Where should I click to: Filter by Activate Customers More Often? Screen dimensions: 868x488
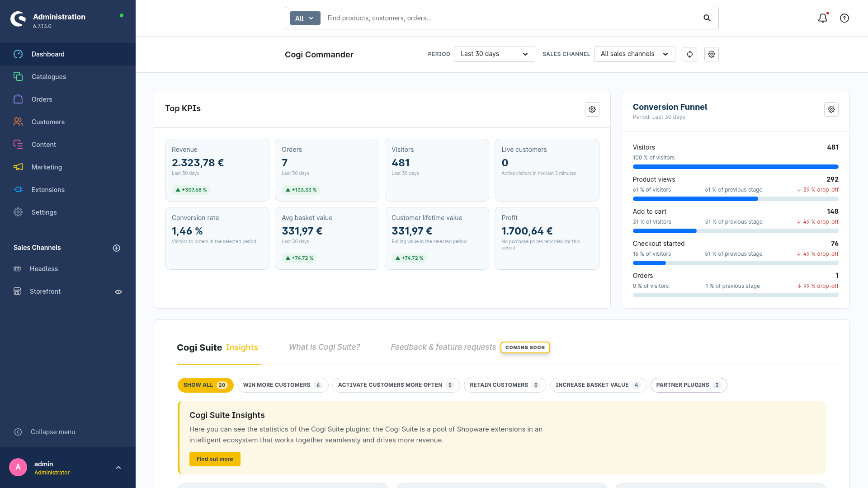(x=396, y=385)
